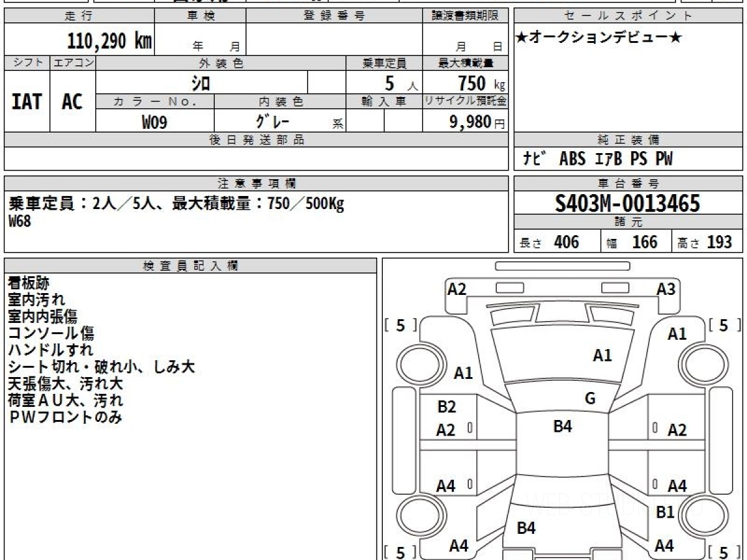Select the recycle deposit 9,980 yen value

click(477, 122)
